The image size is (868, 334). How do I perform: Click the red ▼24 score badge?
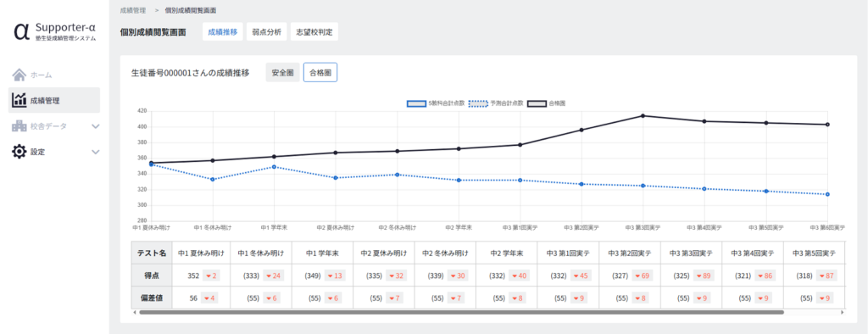pos(273,276)
